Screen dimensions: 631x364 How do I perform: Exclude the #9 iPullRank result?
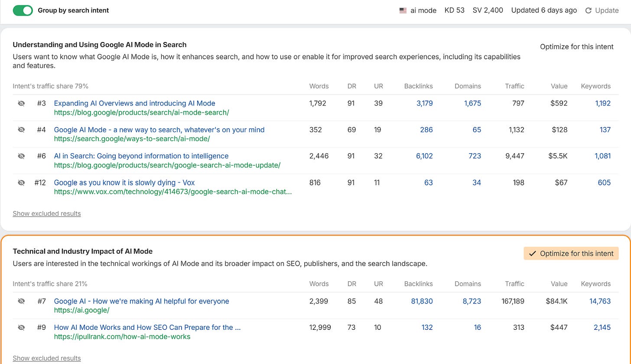click(21, 328)
